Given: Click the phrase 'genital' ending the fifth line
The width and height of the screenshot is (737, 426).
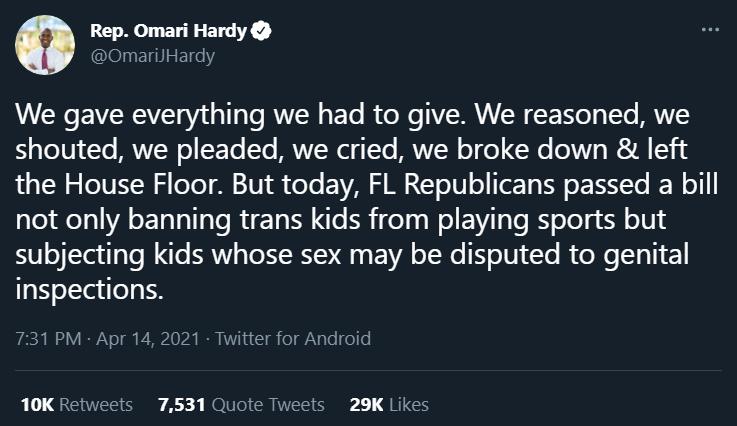Looking at the screenshot, I should pyautogui.click(x=646, y=255).
